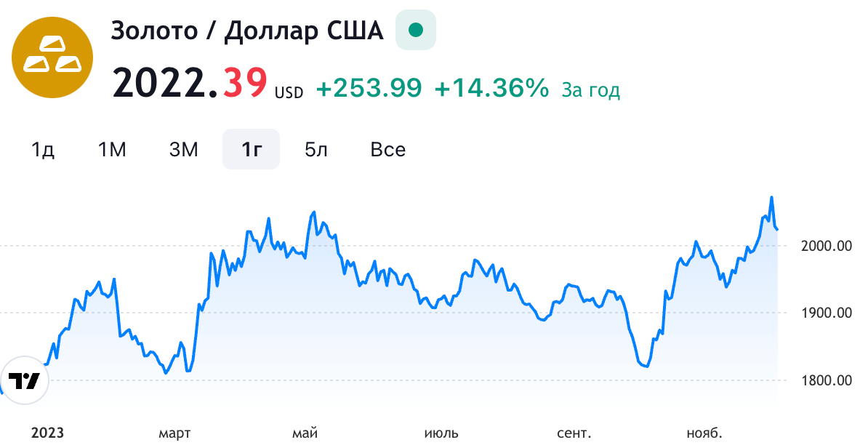The width and height of the screenshot is (868, 445).
Task: Click the chart peak near нояб.
Action: pos(772,198)
